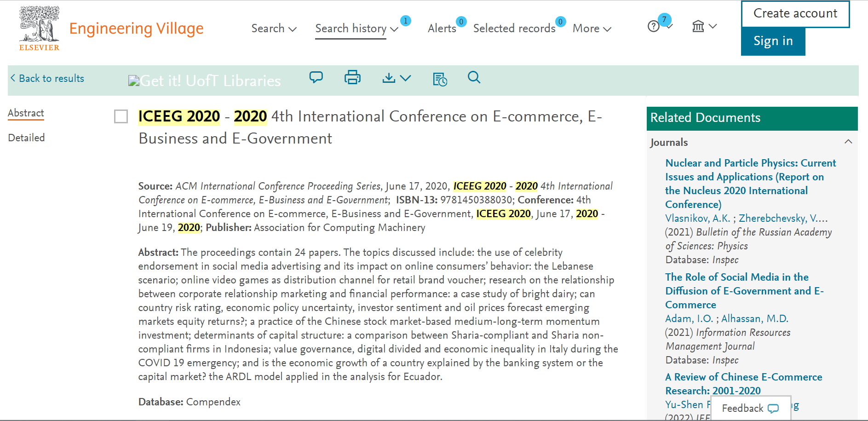This screenshot has width=868, height=421.
Task: Expand the download format dropdown chevron
Action: tap(406, 79)
